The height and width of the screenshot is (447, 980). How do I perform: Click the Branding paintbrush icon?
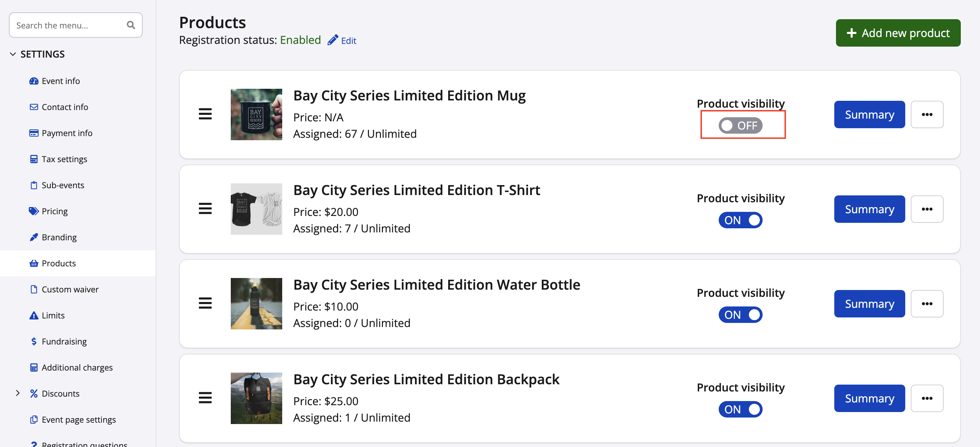tap(34, 237)
